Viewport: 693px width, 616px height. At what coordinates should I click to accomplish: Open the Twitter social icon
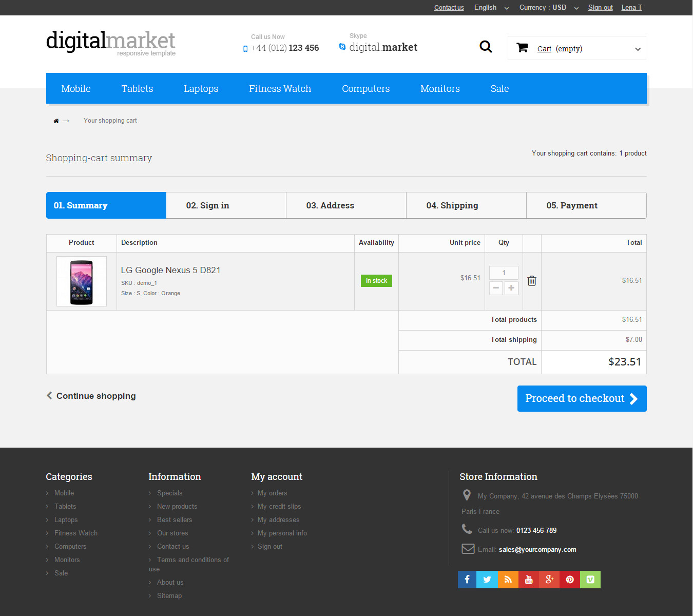(x=487, y=580)
